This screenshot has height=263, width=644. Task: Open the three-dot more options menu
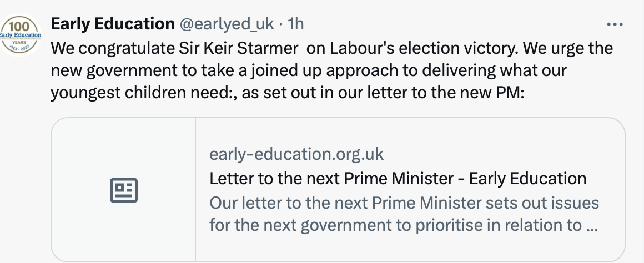(x=615, y=24)
